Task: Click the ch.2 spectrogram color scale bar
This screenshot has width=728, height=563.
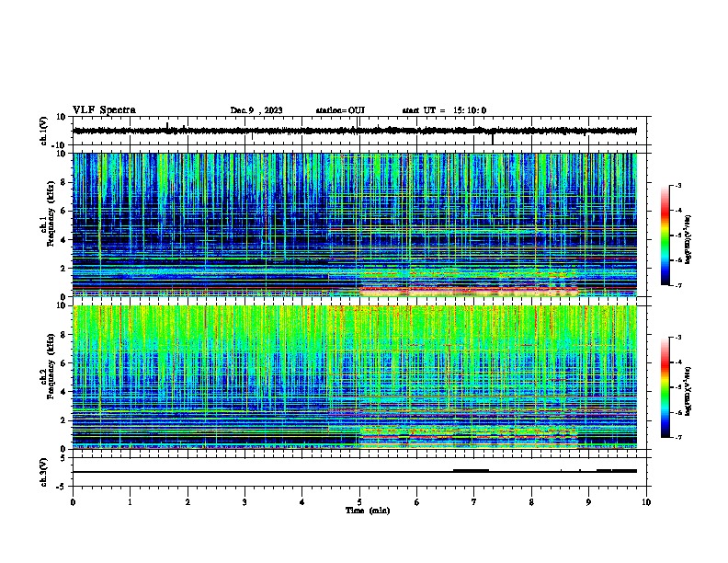Action: click(665, 387)
